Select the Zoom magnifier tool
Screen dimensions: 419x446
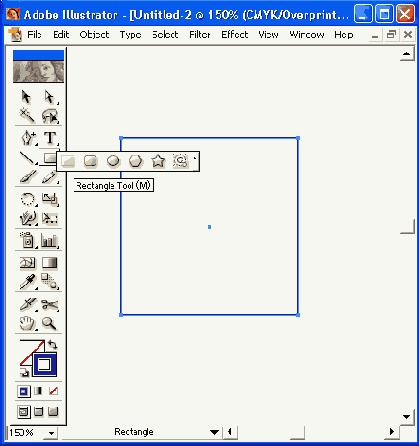pos(49,323)
